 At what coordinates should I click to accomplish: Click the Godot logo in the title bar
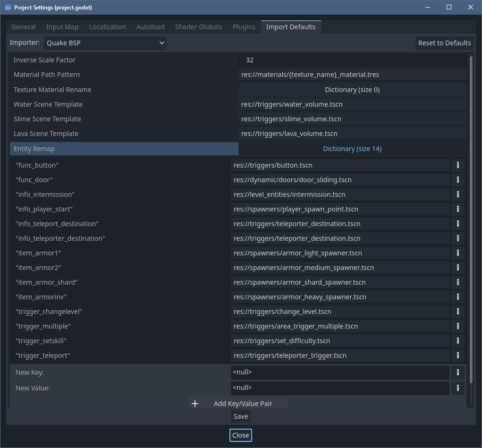click(7, 7)
